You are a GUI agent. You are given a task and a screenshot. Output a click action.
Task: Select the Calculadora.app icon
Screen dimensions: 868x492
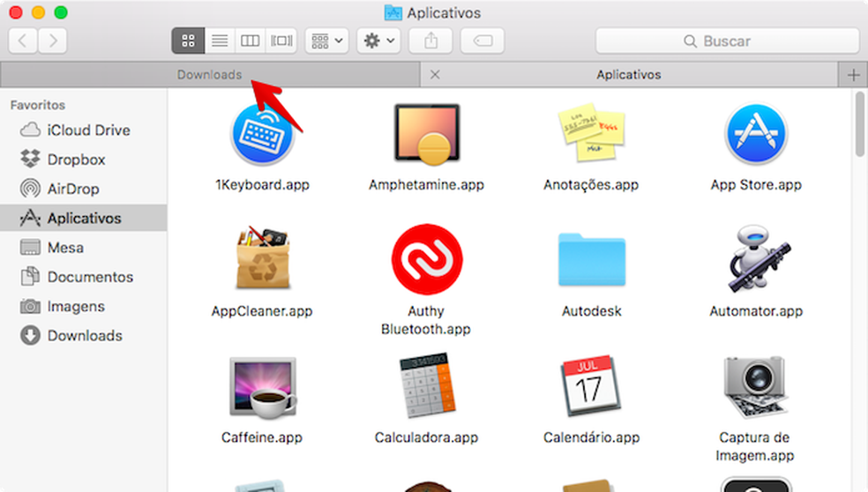point(427,385)
